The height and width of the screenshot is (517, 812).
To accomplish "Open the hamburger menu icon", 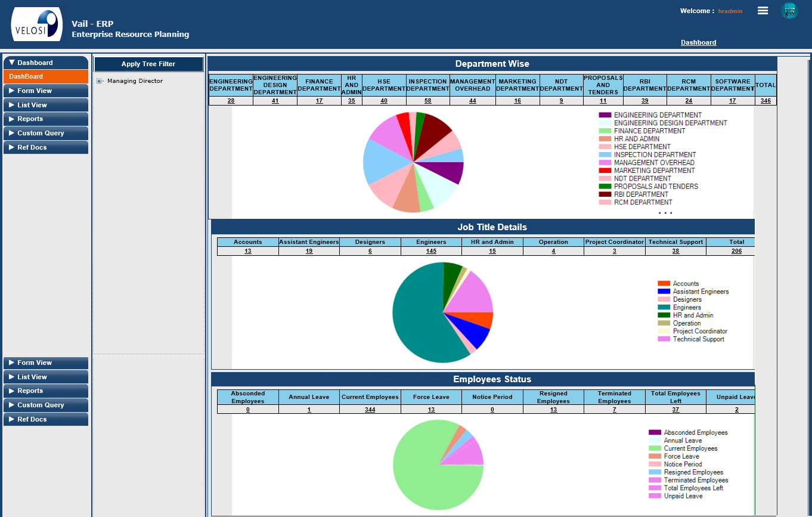I will [x=763, y=11].
